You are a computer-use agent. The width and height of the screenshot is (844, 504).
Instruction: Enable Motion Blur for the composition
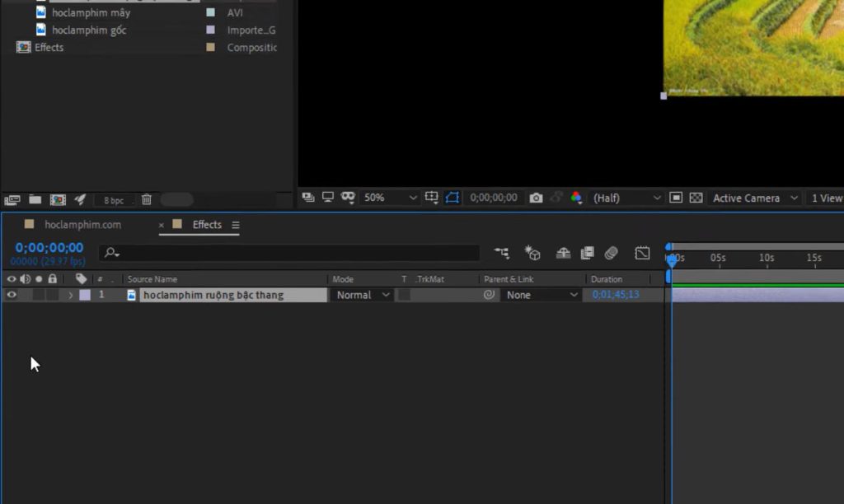click(610, 254)
